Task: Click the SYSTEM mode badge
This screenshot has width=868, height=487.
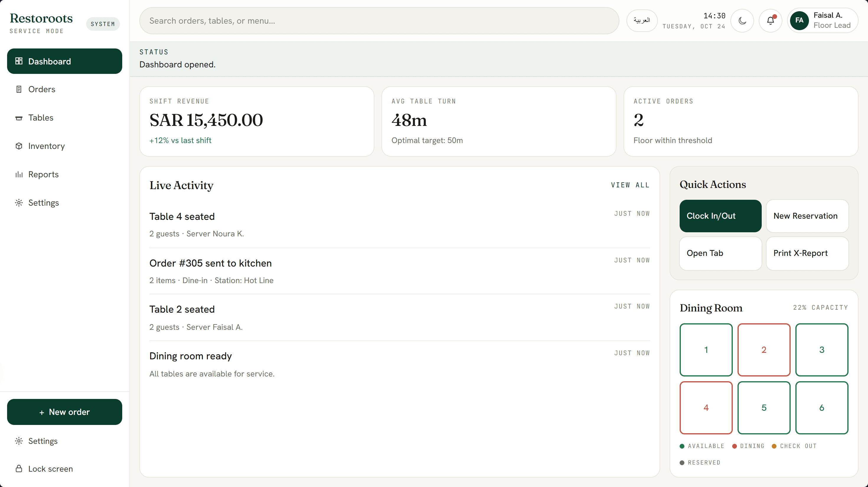Action: pyautogui.click(x=103, y=24)
